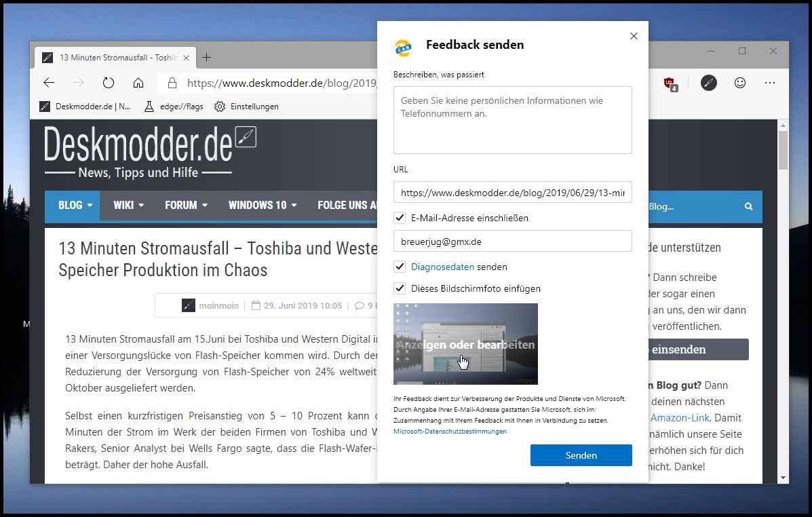This screenshot has height=517, width=812.
Task: Click the feedback description text area
Action: 513,120
